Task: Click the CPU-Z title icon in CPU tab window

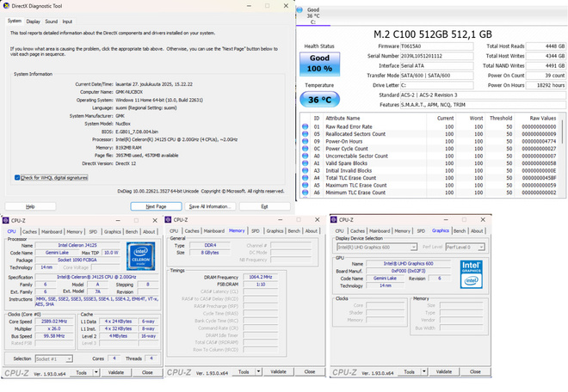Action: 5,220
